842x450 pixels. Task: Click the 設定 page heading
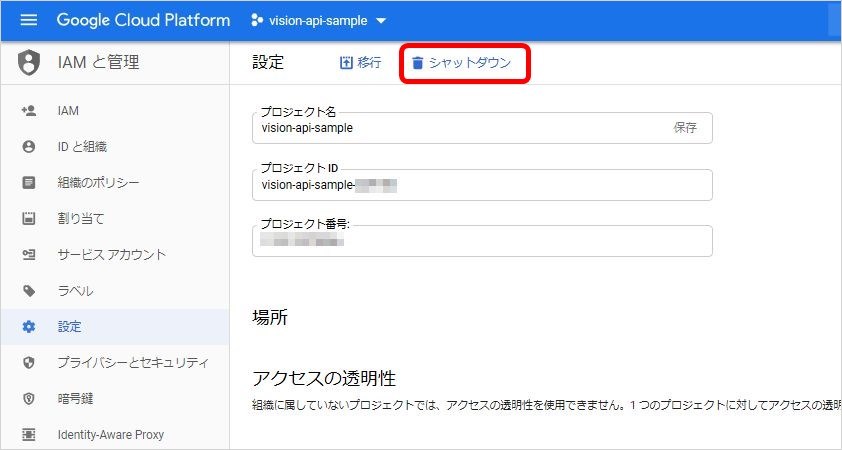(268, 62)
